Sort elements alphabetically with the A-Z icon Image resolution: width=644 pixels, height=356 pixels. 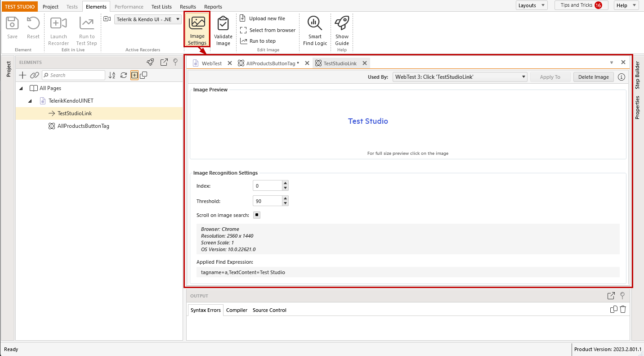tap(112, 75)
